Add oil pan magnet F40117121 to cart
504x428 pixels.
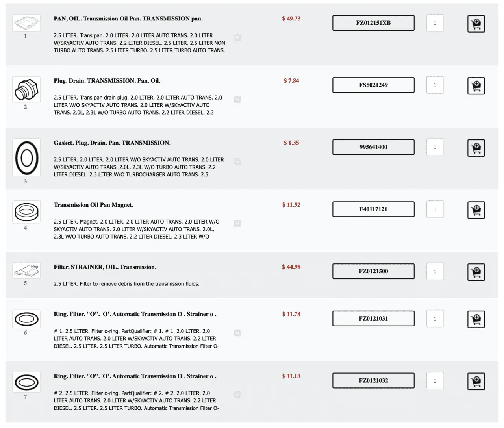[x=476, y=210]
